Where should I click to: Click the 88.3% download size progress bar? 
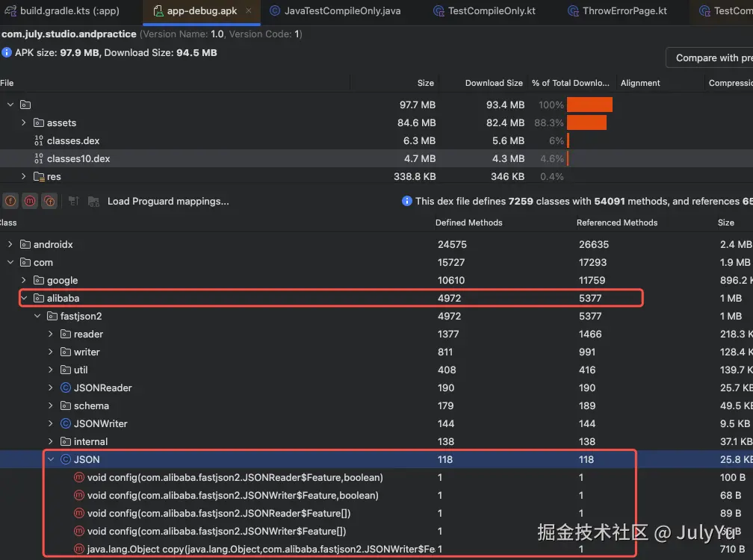(x=587, y=122)
